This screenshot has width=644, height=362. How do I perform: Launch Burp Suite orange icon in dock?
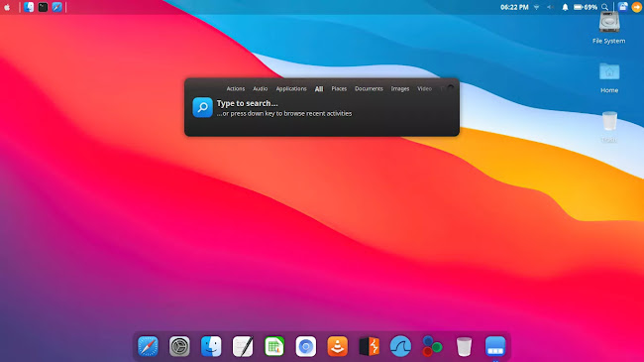pyautogui.click(x=370, y=346)
